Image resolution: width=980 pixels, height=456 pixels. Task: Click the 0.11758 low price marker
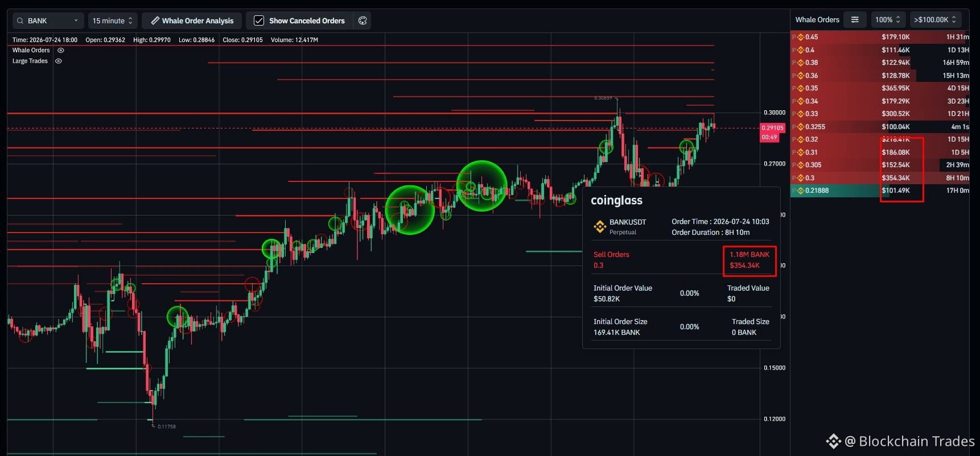pos(167,426)
